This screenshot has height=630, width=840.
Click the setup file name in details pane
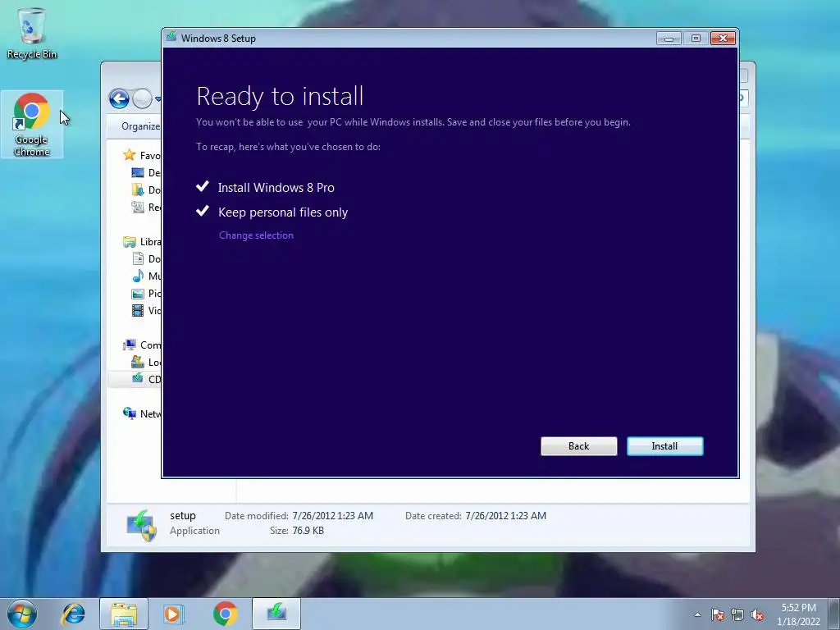coord(183,515)
